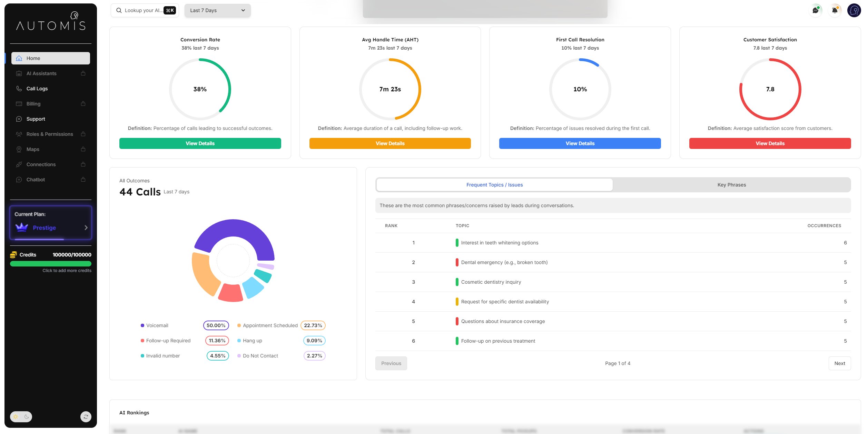Select Connections in sidebar menu
Image resolution: width=868 pixels, height=434 pixels.
51,164
